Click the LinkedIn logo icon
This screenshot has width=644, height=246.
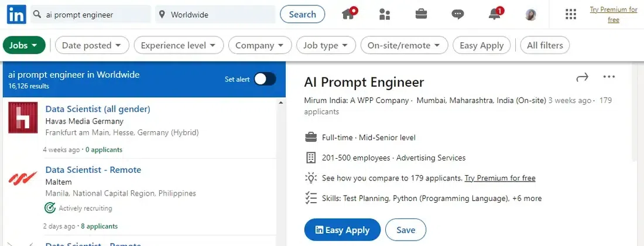coord(16,14)
